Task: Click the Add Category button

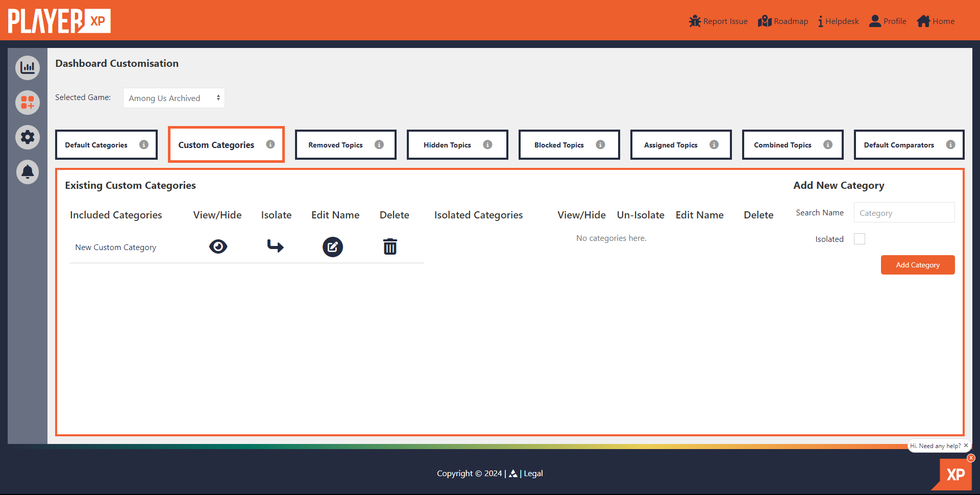Action: (918, 265)
